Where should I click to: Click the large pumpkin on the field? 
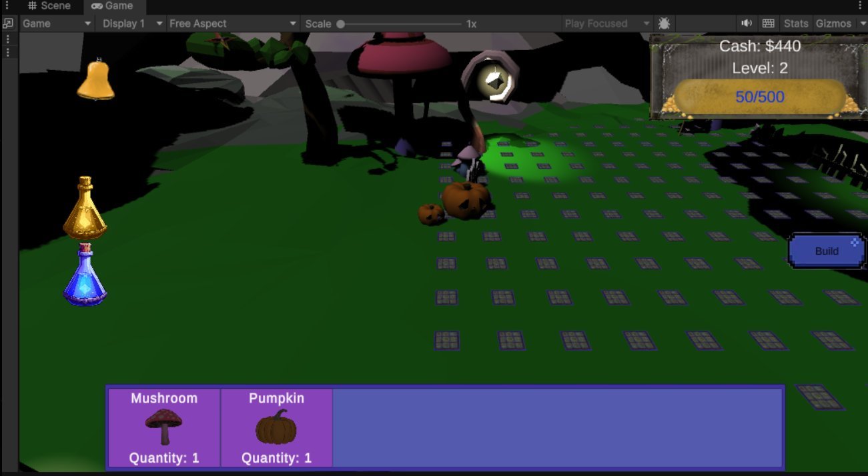tap(466, 199)
